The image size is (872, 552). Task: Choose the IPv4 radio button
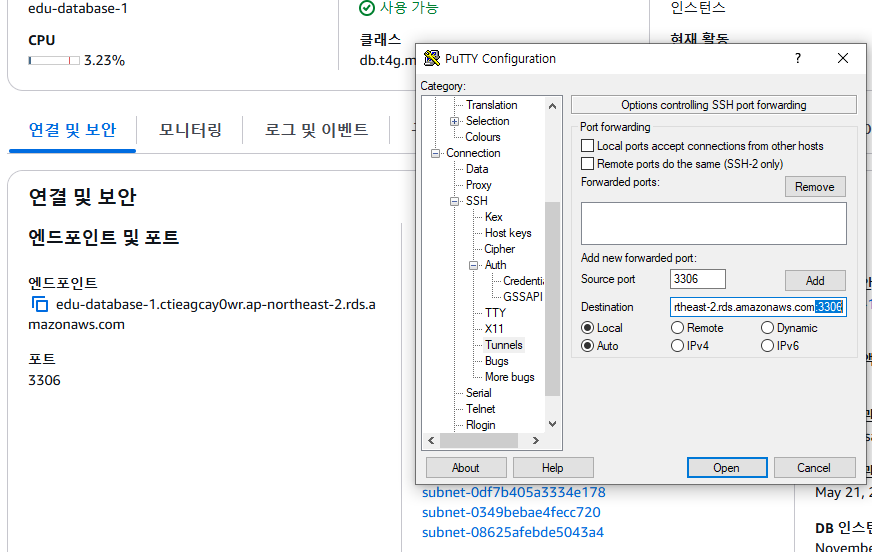pos(677,346)
